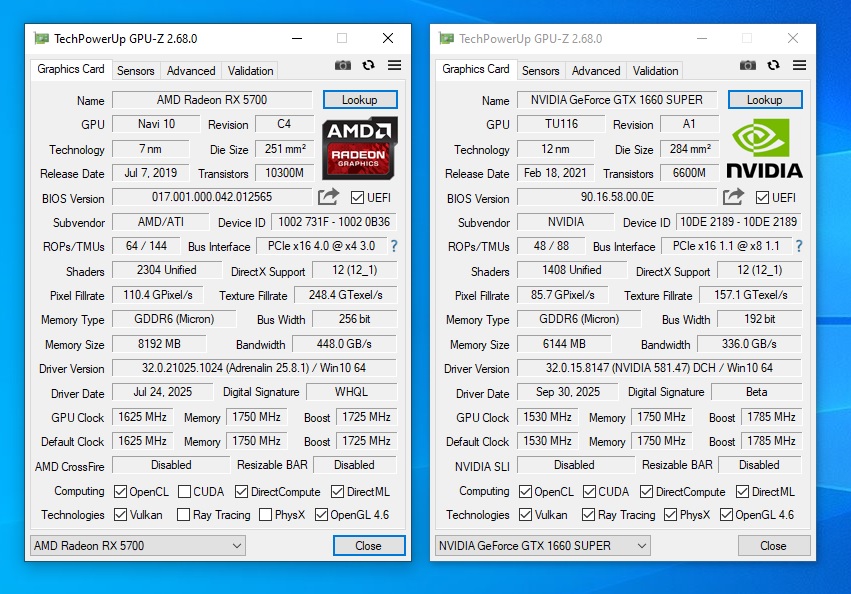The height and width of the screenshot is (594, 851).
Task: Toggle PhysX checkbox in NVIDIA GeForce window
Action: [670, 514]
